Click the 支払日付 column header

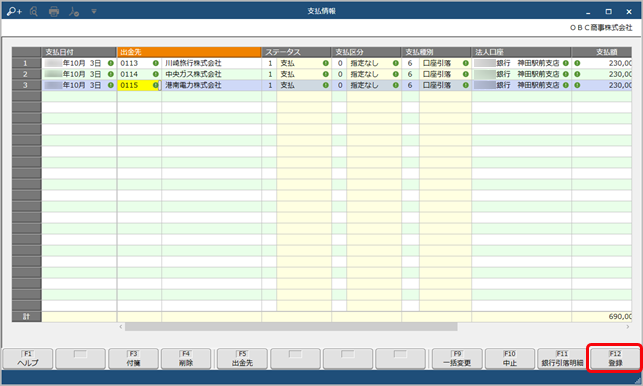tap(79, 52)
